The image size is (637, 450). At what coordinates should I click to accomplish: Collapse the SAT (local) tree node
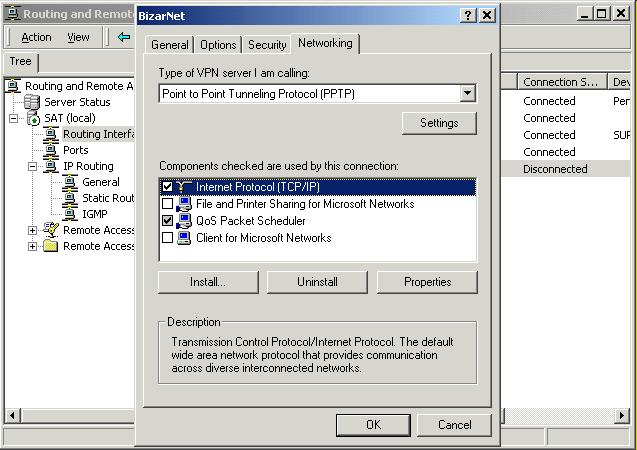click(13, 118)
